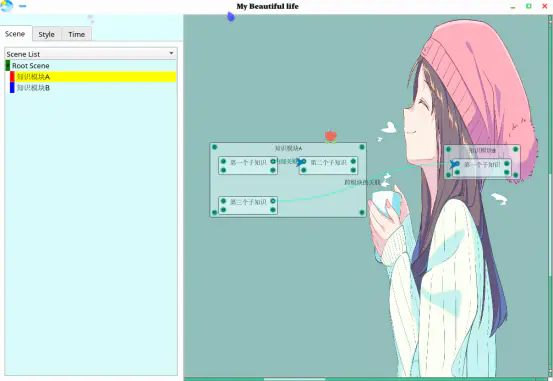Click the bottom-left green handle of 第三个子知识
The image size is (553, 381).
tap(223, 210)
